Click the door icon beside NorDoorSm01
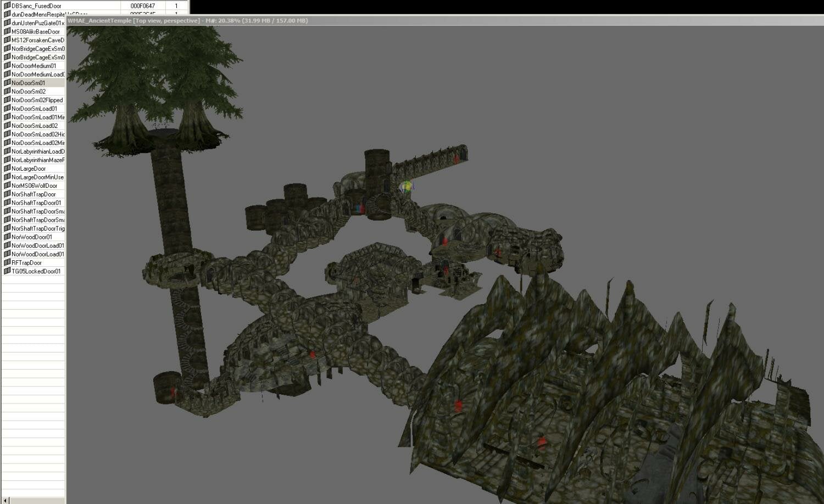 [x=7, y=83]
